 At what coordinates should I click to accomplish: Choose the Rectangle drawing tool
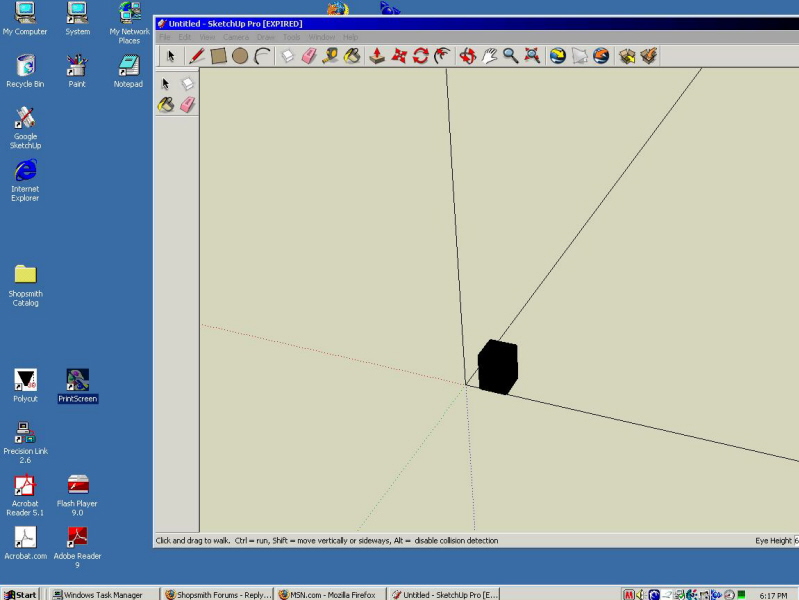(218, 56)
